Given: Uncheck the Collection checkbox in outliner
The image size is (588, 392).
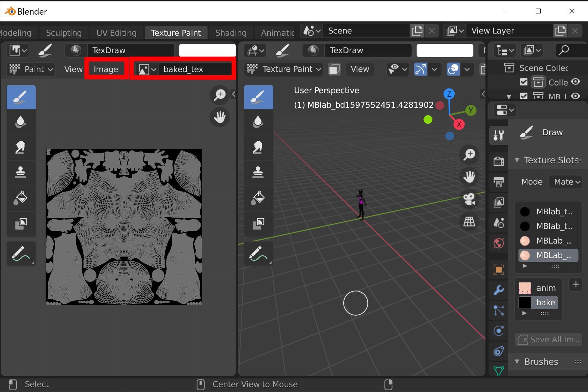Looking at the screenshot, I should 523,82.
